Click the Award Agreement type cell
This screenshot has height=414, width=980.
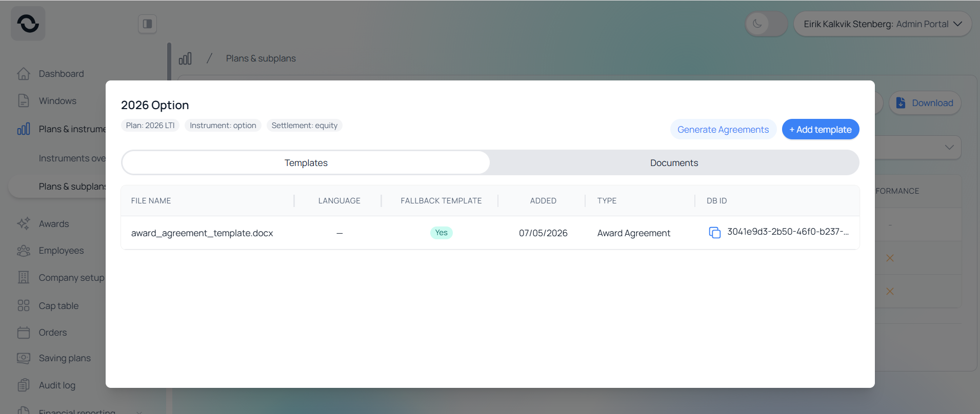(633, 233)
